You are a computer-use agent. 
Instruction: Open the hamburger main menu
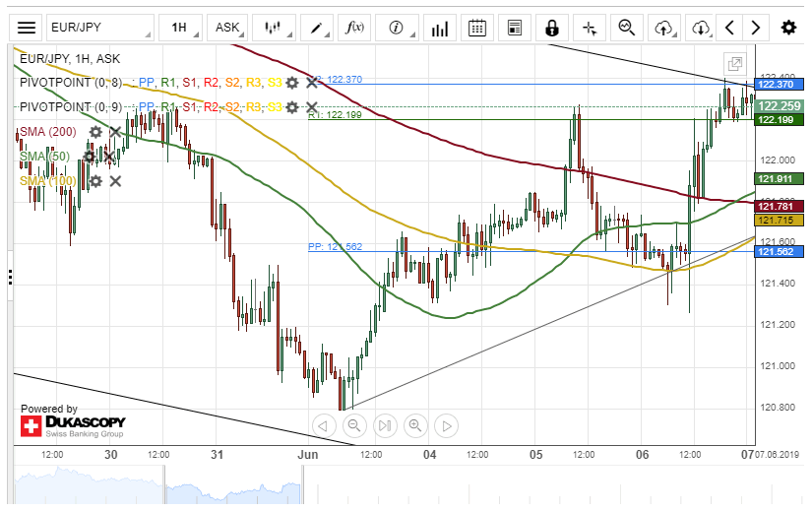(x=26, y=28)
